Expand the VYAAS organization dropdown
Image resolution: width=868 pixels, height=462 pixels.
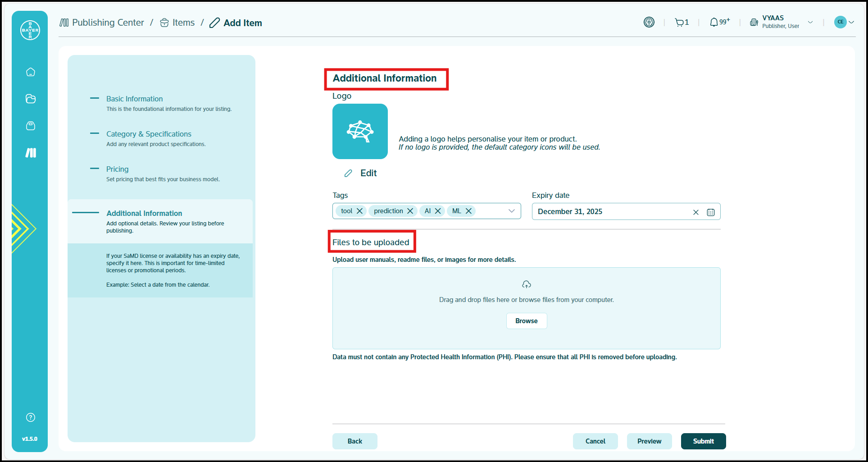810,22
